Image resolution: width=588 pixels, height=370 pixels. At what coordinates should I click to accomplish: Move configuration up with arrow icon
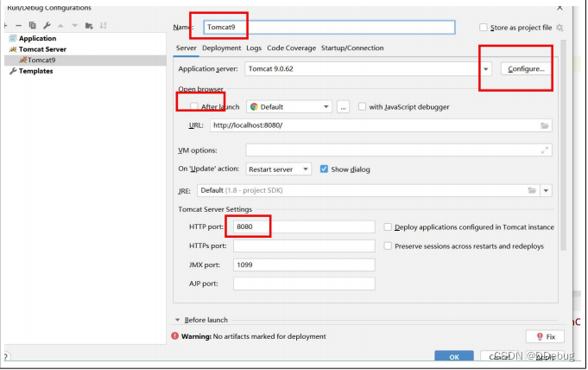tap(60, 26)
